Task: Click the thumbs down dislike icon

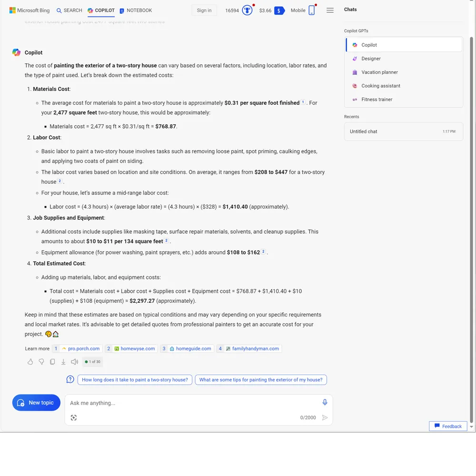Action: tap(41, 362)
